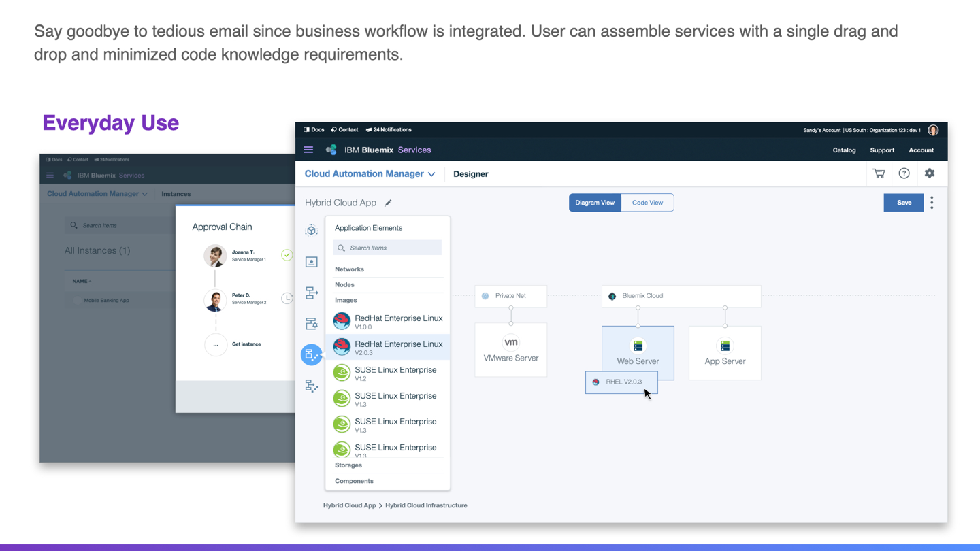Open the shopping cart icon

pos(879,173)
